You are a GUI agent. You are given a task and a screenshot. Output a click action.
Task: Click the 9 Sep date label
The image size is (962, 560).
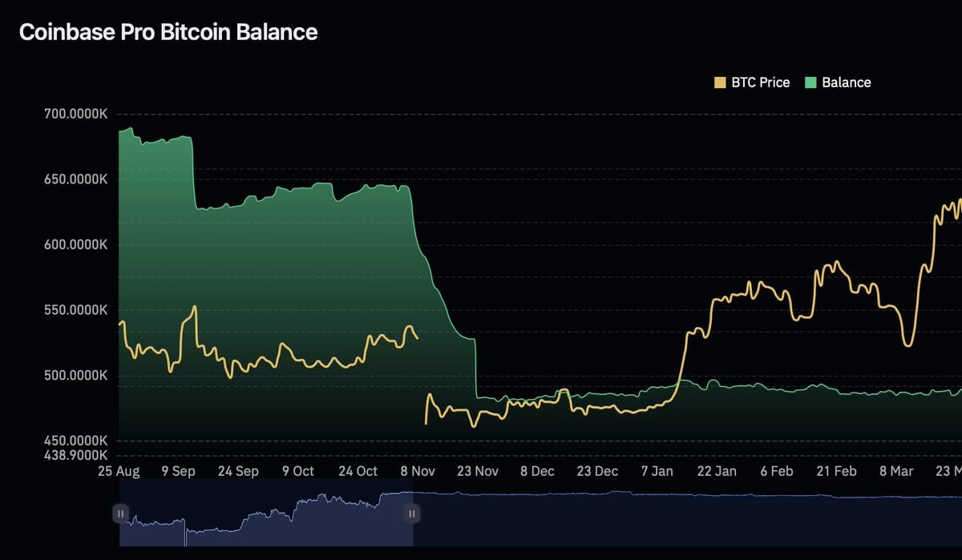[x=178, y=471]
